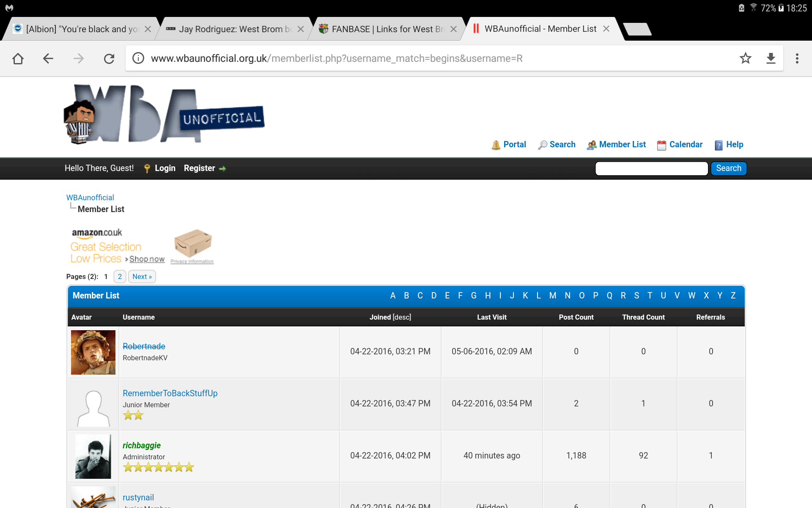Close the WBAunofficial Member List tab

pos(606,28)
